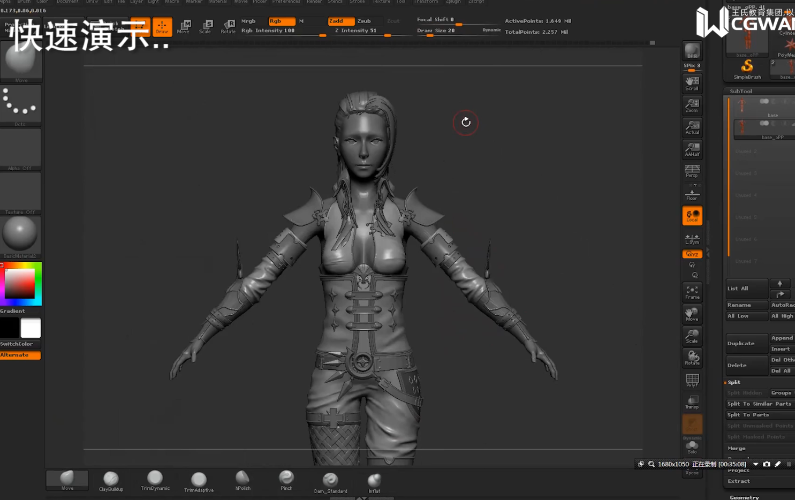This screenshot has width=795, height=500.
Task: Click the Actual size icon
Action: [691, 126]
